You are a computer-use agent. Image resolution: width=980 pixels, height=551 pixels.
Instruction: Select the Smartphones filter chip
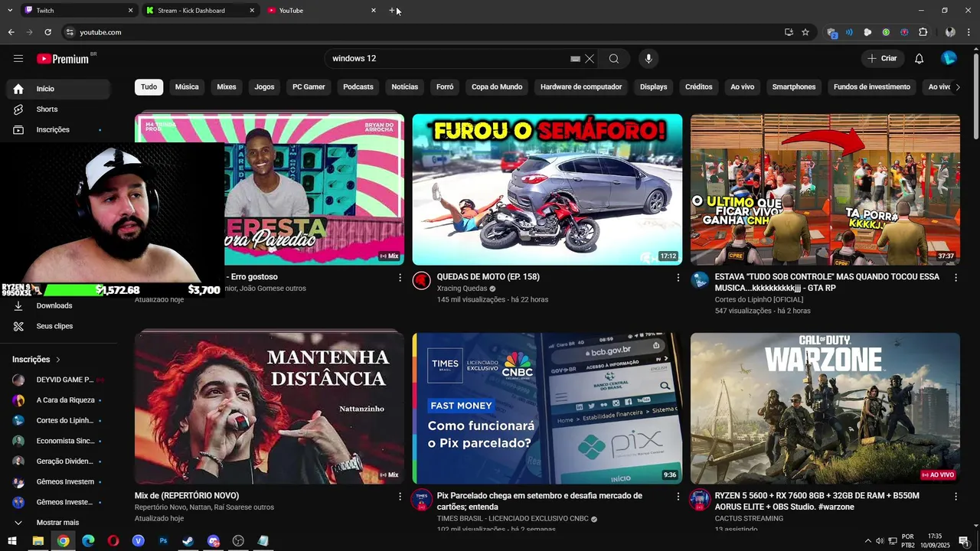(x=794, y=87)
